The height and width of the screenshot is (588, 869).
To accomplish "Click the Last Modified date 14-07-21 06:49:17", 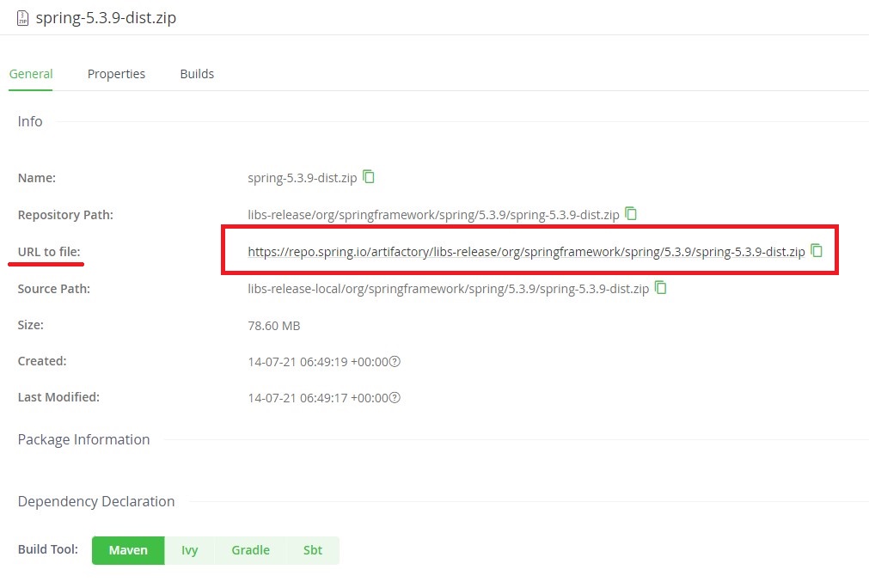I will 318,398.
